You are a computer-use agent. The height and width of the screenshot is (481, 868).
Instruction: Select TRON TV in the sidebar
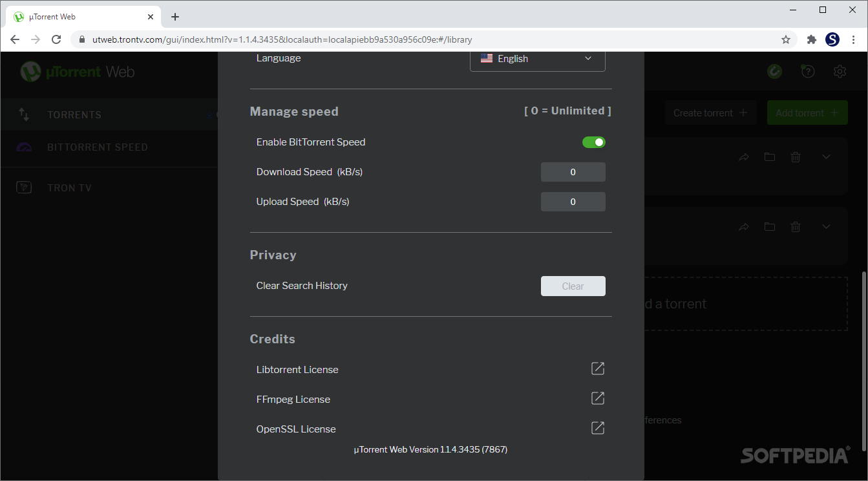69,188
